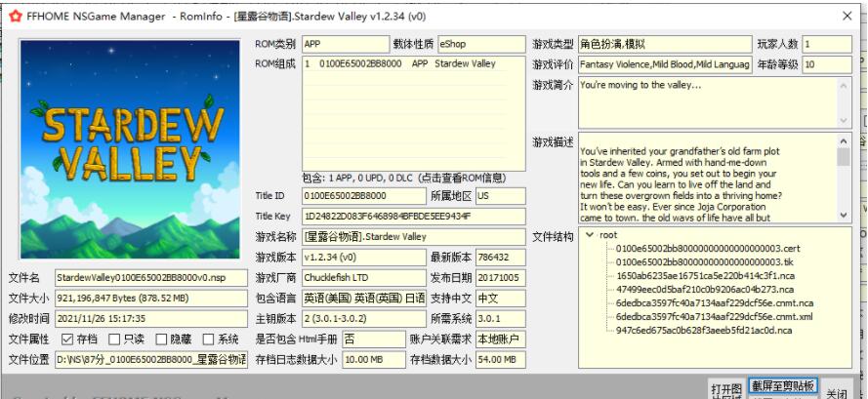The image size is (868, 399).
Task: Click the 玩家人数 field showing 1
Action: [826, 44]
